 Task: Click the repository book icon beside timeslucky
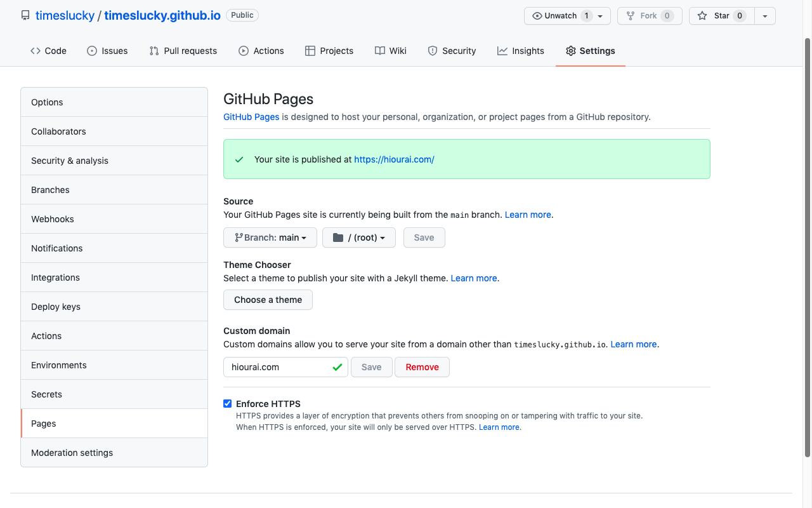[x=25, y=15]
